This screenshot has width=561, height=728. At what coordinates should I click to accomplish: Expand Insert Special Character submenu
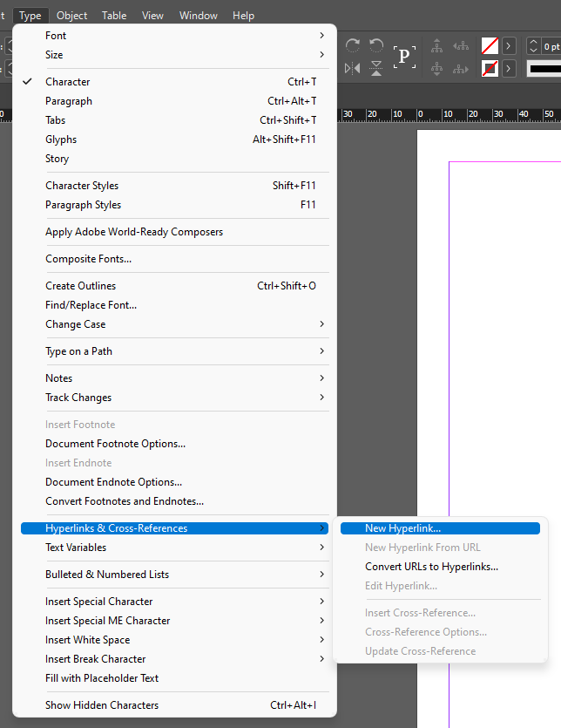[175, 602]
